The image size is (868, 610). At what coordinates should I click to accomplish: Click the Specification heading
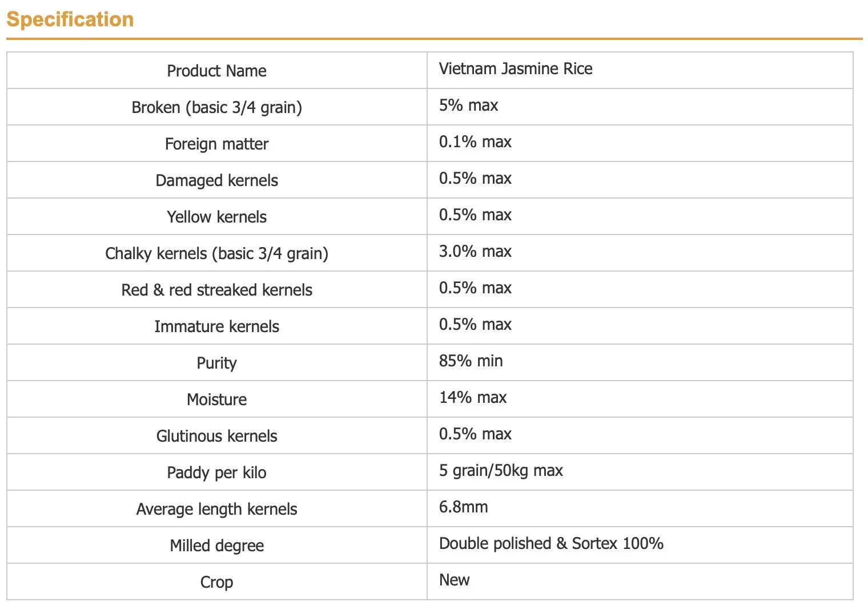click(x=70, y=19)
